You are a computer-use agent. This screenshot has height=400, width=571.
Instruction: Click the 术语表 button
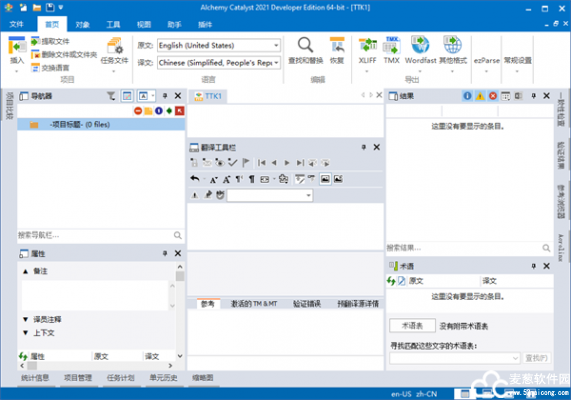coord(412,326)
